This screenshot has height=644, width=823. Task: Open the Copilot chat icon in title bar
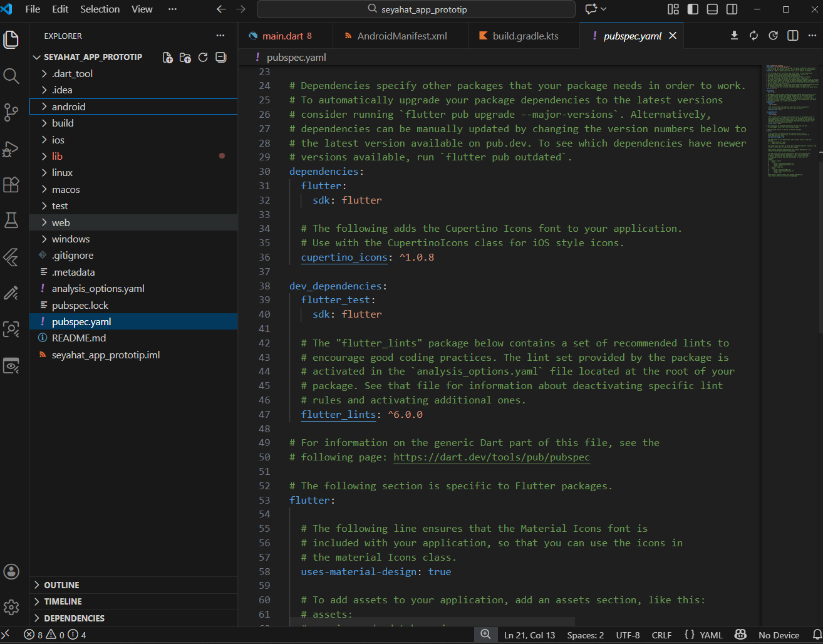[x=591, y=9]
